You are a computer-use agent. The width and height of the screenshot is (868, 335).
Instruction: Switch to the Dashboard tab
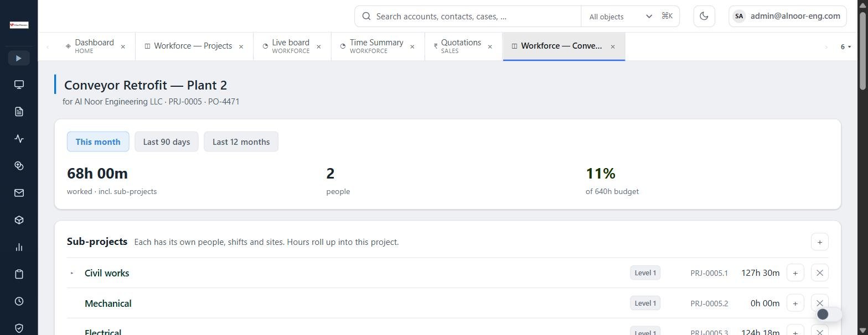coord(94,46)
